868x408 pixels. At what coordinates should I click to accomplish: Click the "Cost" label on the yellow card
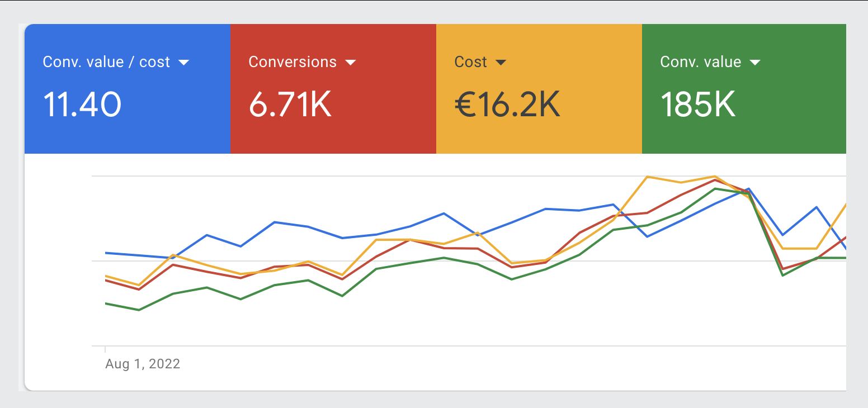(x=470, y=62)
